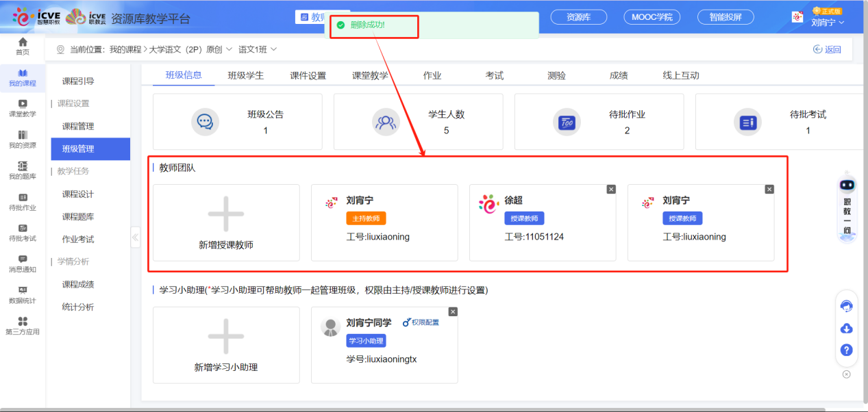The width and height of the screenshot is (868, 412).
Task: Click the 返回 back link
Action: [x=827, y=49]
